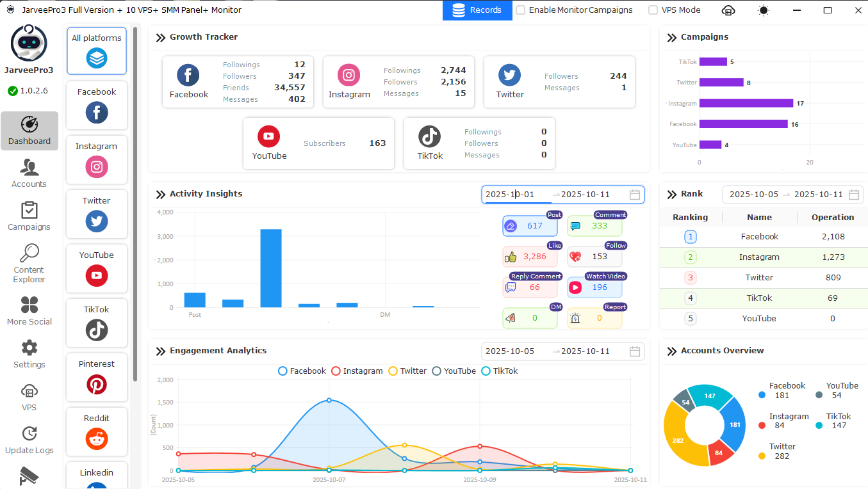868x489 pixels.
Task: Open the Settings gear in sidebar
Action: [29, 353]
